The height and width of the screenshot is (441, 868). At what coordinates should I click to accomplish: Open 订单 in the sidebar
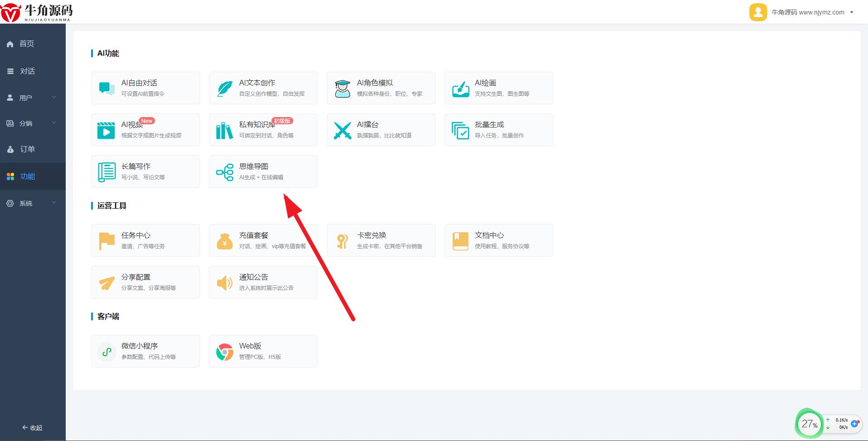tap(33, 149)
